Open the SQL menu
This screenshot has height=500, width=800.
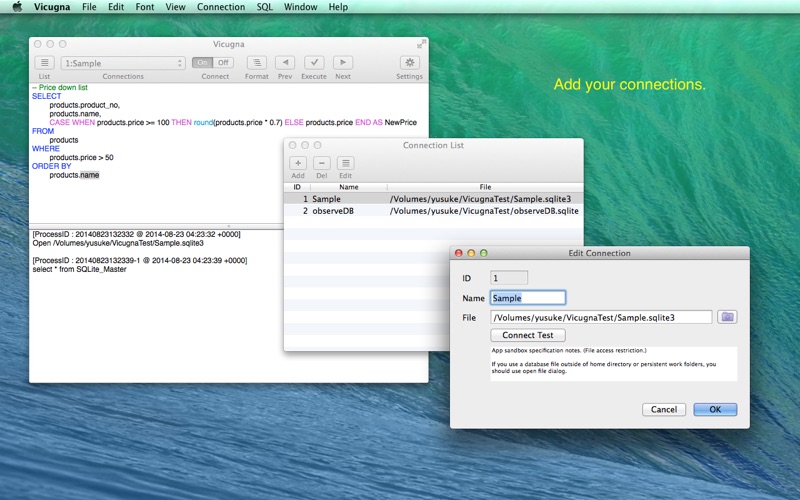click(264, 7)
